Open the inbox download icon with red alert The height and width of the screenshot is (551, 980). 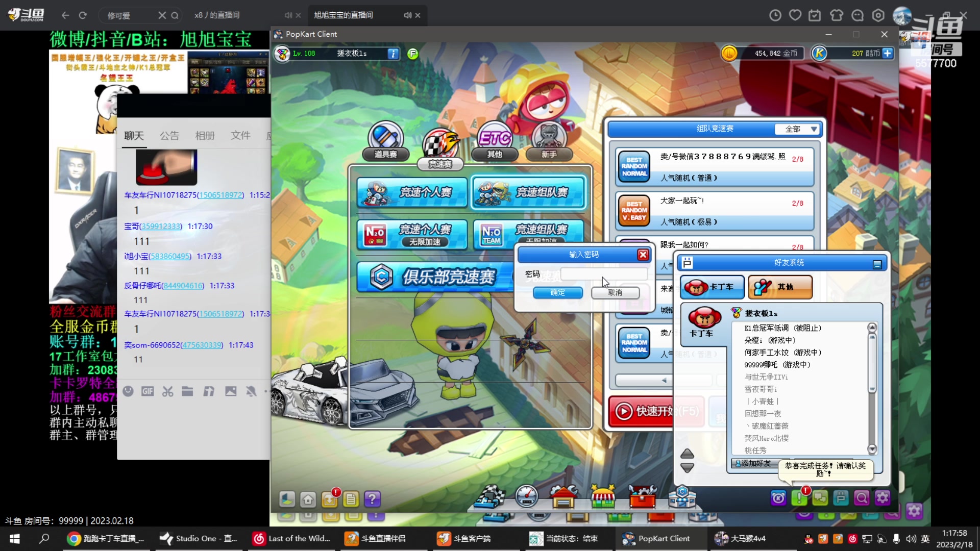(x=330, y=499)
